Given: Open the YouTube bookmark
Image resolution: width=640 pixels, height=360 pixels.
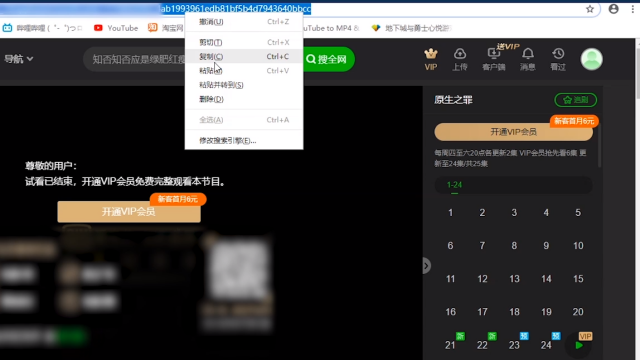Looking at the screenshot, I should click(116, 28).
